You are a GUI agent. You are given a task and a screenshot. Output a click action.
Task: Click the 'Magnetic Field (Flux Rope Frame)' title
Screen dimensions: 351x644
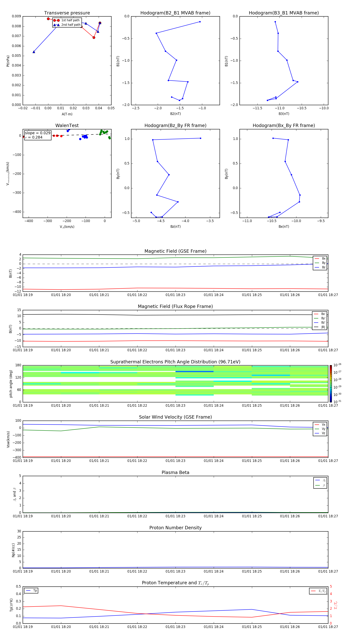click(175, 307)
